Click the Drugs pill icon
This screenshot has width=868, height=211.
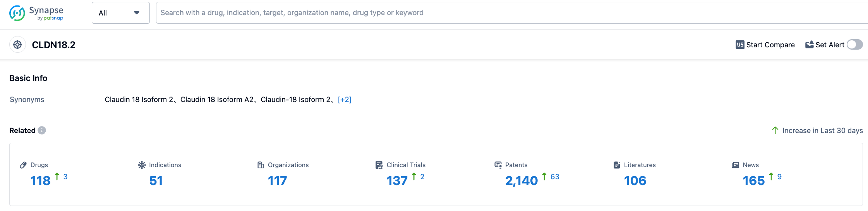tap(23, 165)
